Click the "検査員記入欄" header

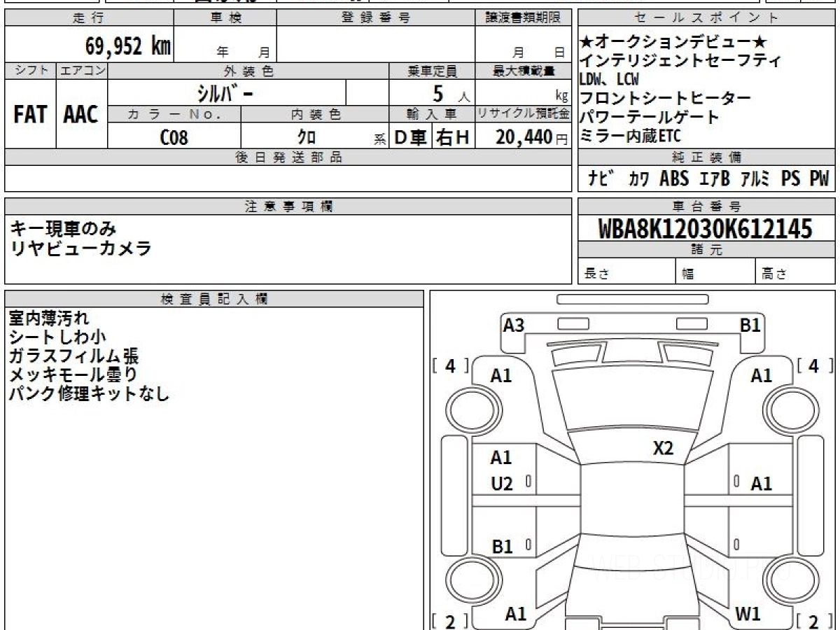214,298
